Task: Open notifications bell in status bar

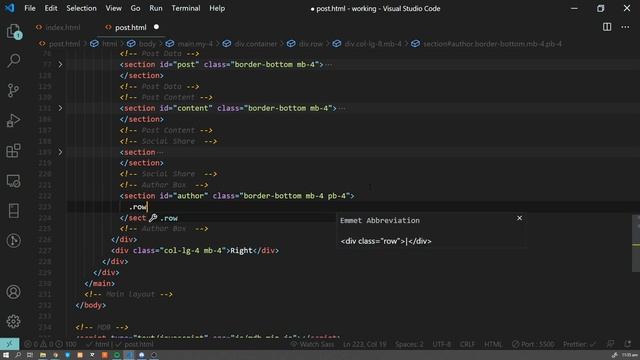Action: pos(628,344)
